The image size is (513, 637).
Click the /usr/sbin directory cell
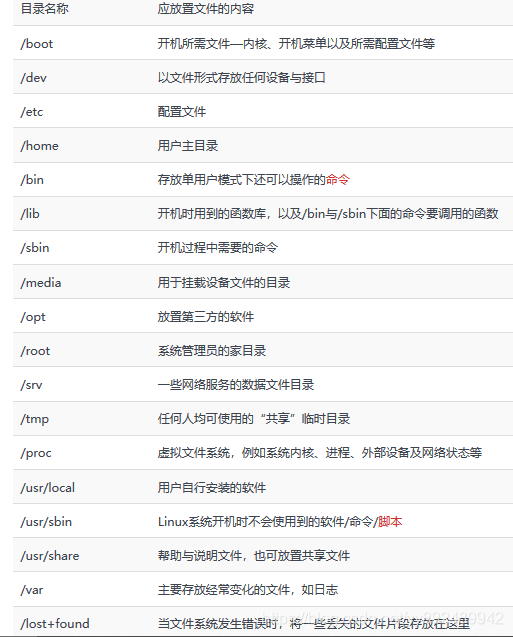point(46,521)
